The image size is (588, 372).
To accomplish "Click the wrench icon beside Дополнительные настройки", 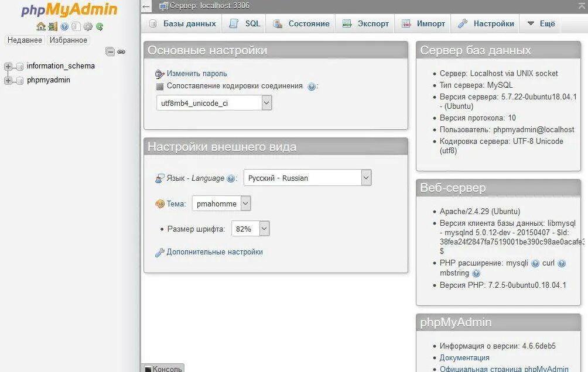I will point(160,253).
